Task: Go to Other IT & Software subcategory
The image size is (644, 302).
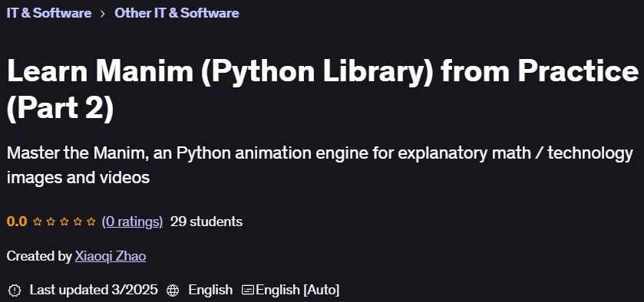Action: coord(177,13)
